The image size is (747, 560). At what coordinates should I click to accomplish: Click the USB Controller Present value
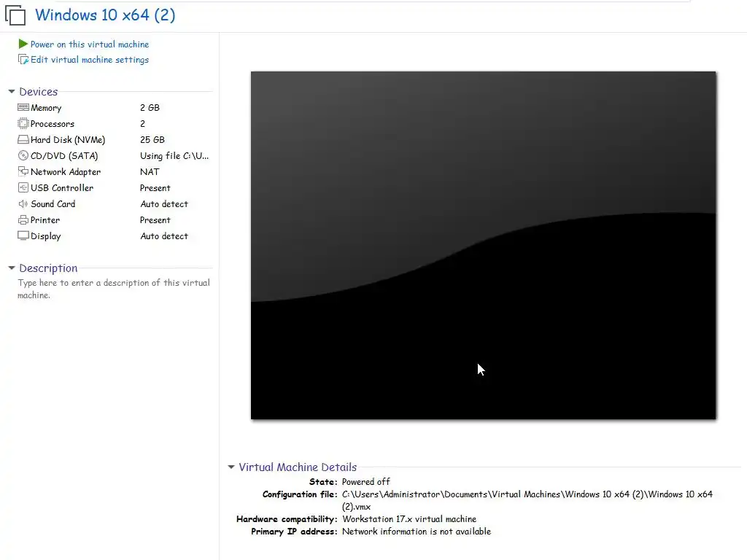(x=155, y=188)
